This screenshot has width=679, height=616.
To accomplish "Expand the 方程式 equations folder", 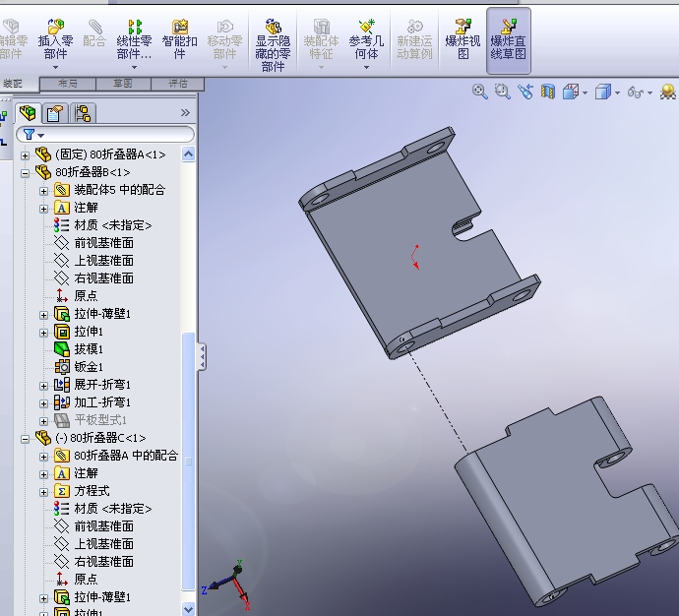I will pos(43,492).
